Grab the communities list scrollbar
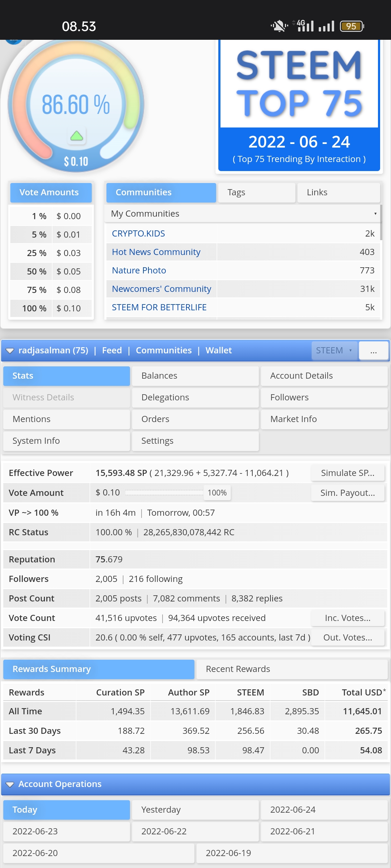Viewport: 391px width, 868px height. pyautogui.click(x=381, y=222)
